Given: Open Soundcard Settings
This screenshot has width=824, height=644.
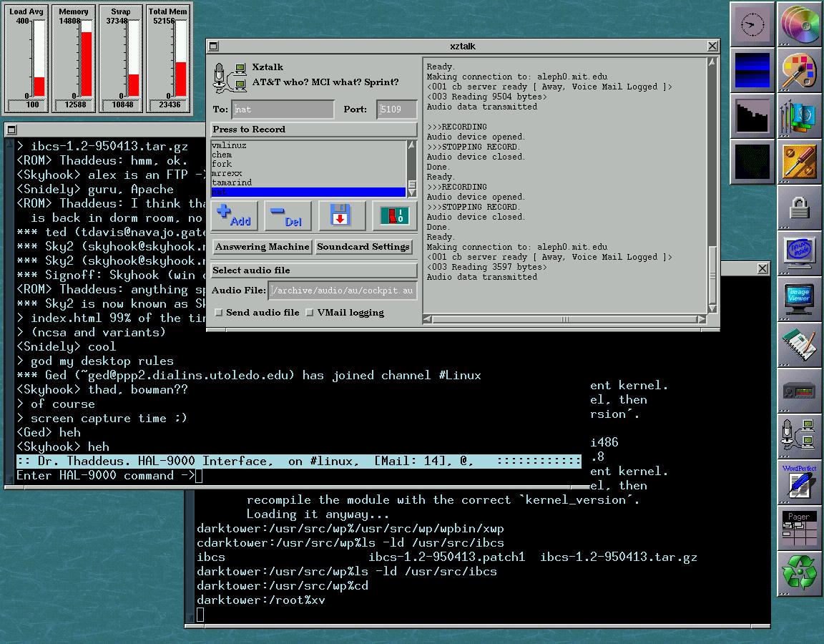Looking at the screenshot, I should click(x=363, y=247).
